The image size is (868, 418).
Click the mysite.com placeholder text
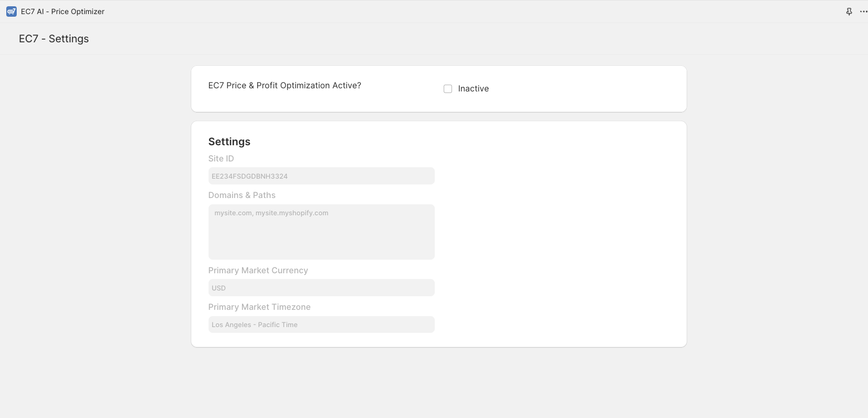(x=271, y=213)
